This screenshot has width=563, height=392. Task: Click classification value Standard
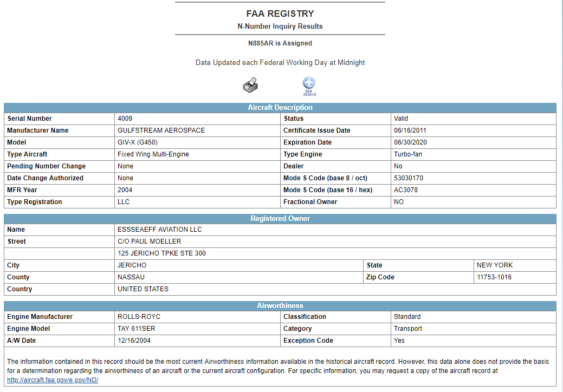point(407,316)
